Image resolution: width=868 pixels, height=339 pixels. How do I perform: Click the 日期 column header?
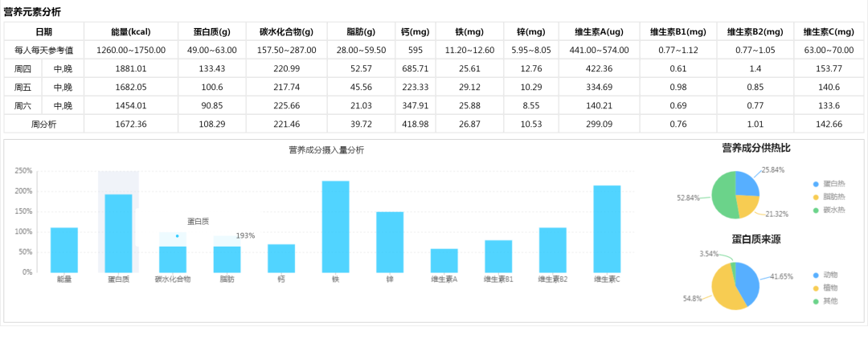pyautogui.click(x=43, y=31)
